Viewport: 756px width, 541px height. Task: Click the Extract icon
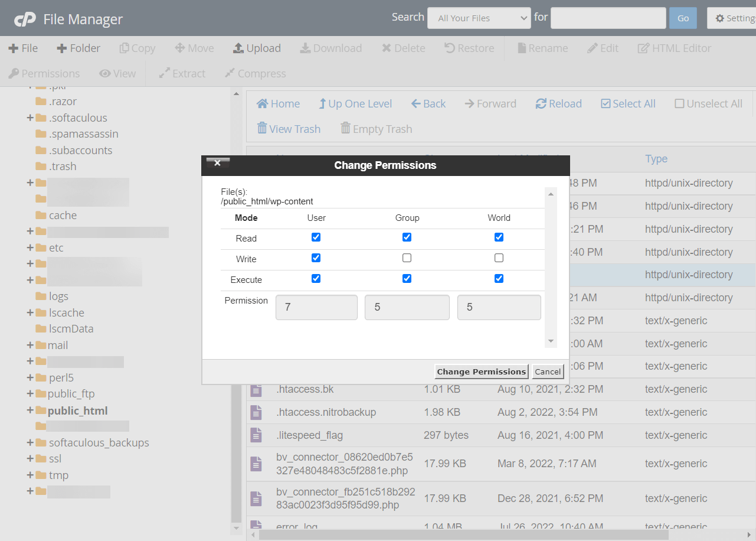pyautogui.click(x=181, y=73)
